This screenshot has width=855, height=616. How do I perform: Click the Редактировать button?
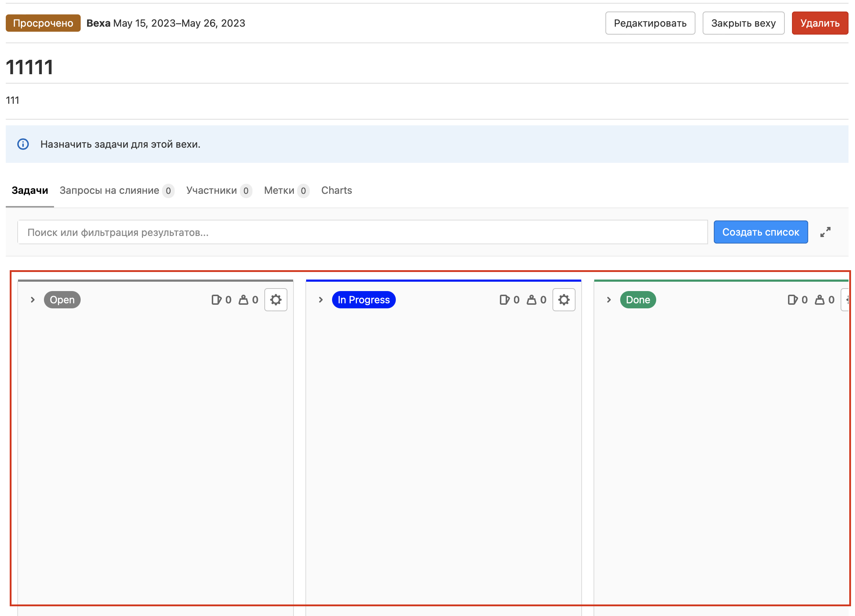tap(650, 23)
